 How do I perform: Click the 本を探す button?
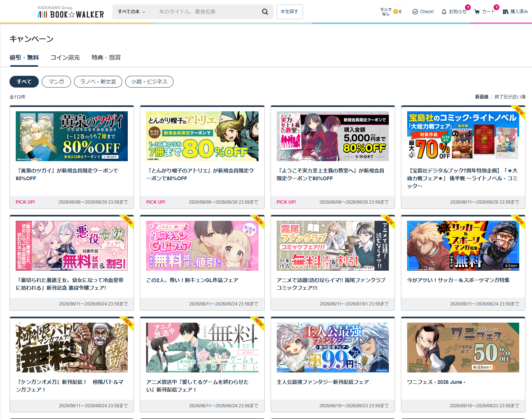(x=289, y=12)
